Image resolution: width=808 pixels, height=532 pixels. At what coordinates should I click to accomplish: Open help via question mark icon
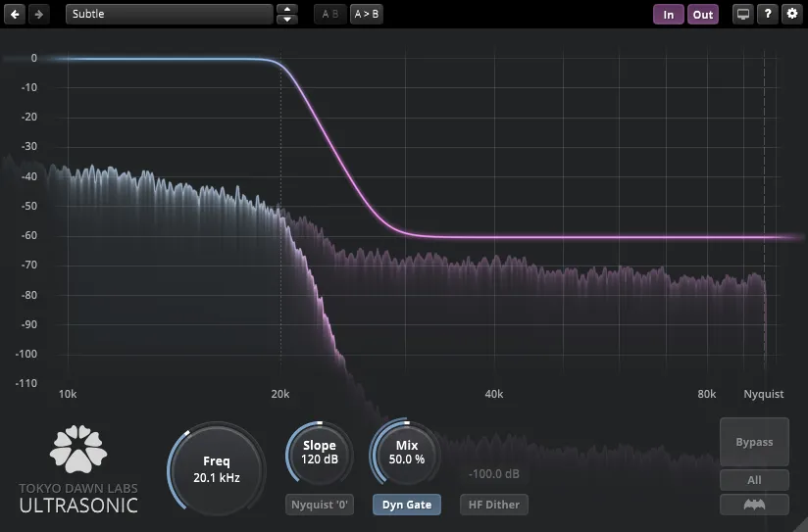click(767, 14)
